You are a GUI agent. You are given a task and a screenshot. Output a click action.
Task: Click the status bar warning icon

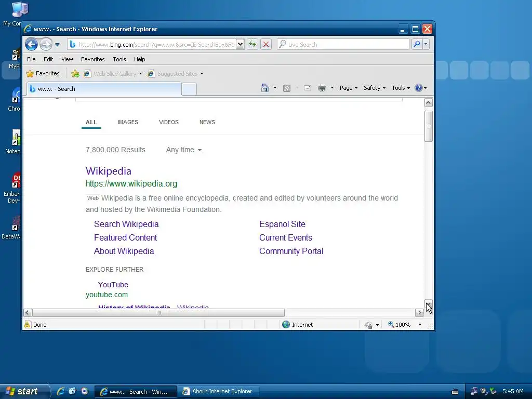28,324
